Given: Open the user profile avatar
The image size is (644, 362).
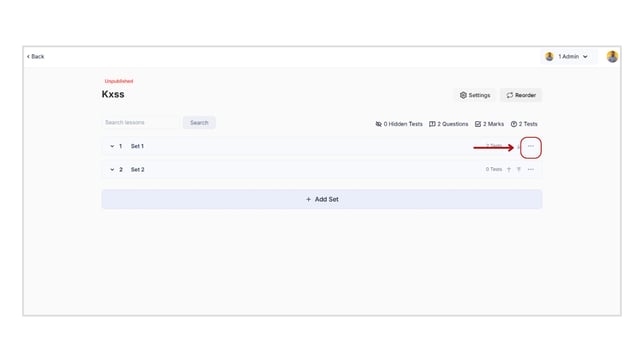Looking at the screenshot, I should (612, 57).
